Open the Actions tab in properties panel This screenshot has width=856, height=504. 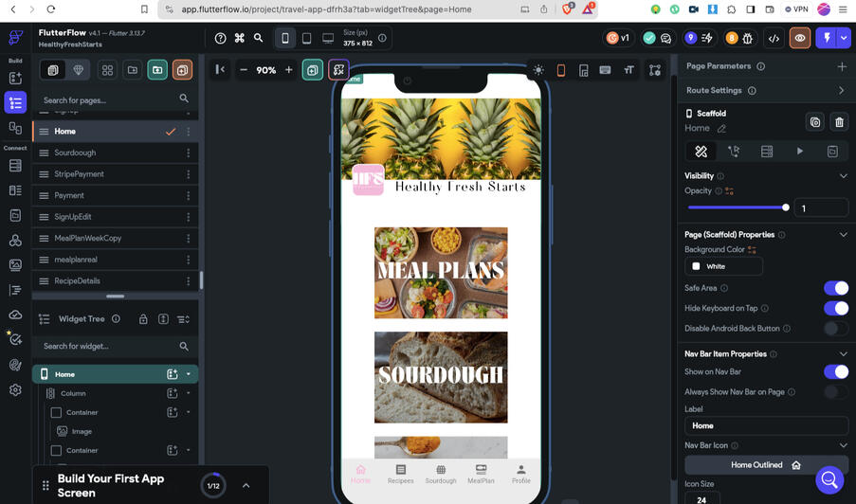[734, 152]
